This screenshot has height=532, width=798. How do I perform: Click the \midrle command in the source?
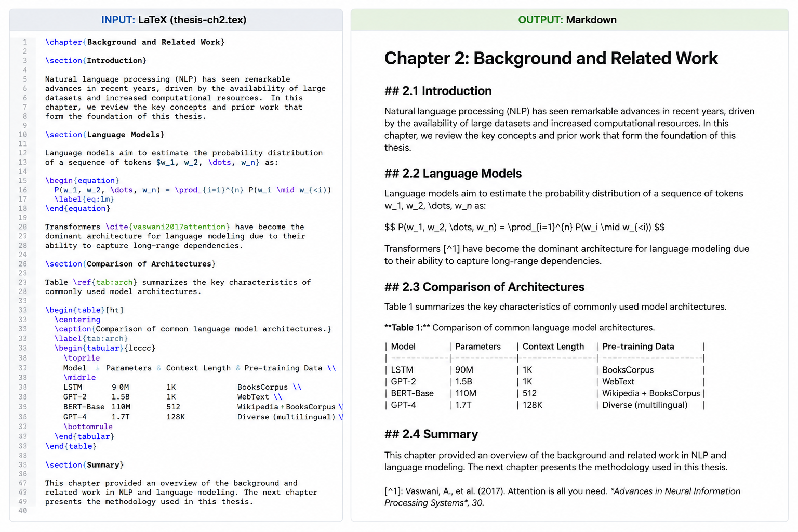tap(79, 378)
